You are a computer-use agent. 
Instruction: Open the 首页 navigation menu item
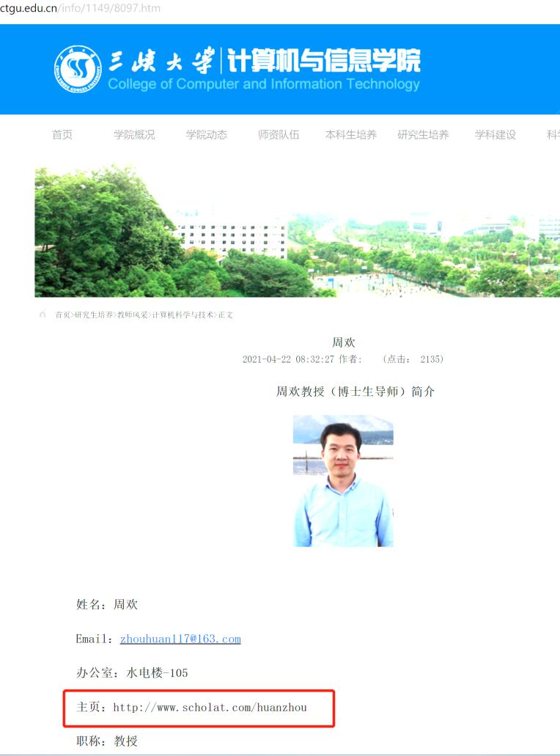point(62,135)
